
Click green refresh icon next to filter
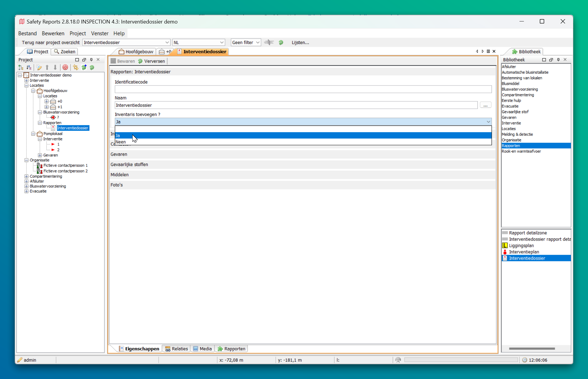281,43
